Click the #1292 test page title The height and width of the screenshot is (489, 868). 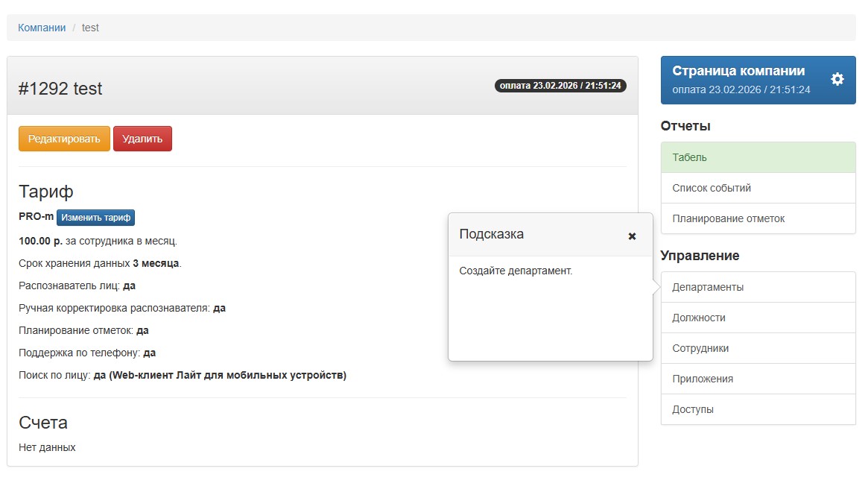(x=60, y=89)
